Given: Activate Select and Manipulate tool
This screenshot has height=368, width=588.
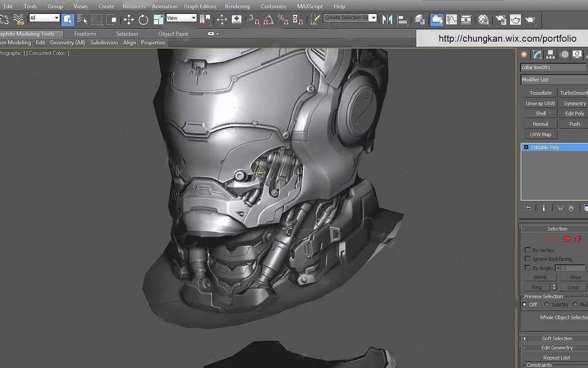Looking at the screenshot, I should (222, 20).
